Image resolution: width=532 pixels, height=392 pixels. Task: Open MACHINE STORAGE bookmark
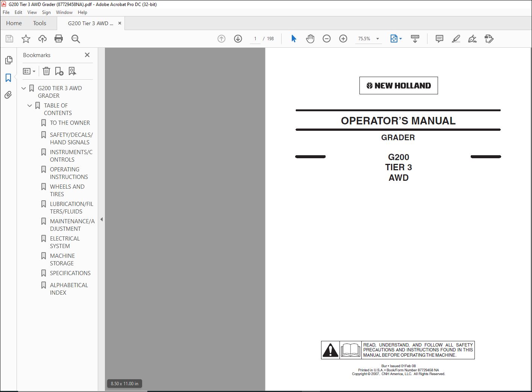point(62,260)
